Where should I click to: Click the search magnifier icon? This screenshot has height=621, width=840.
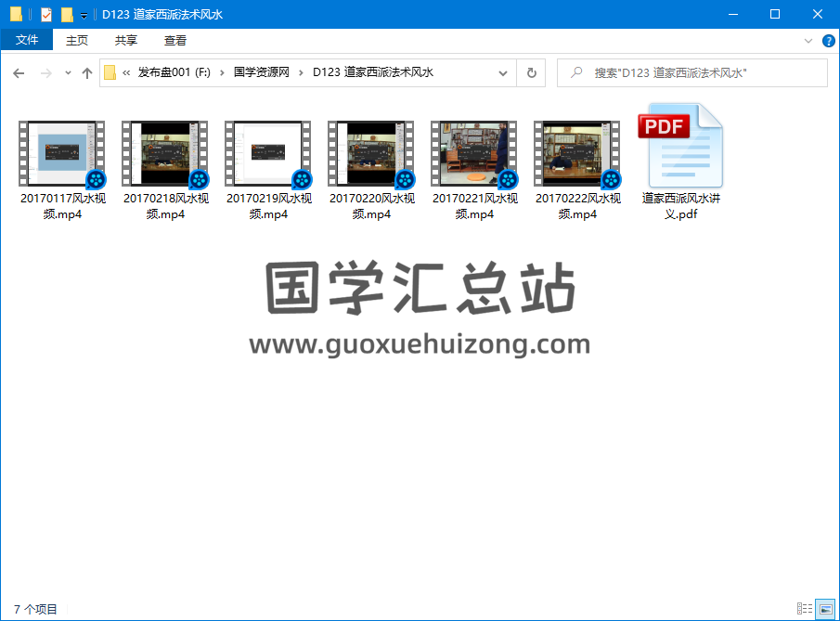click(576, 72)
